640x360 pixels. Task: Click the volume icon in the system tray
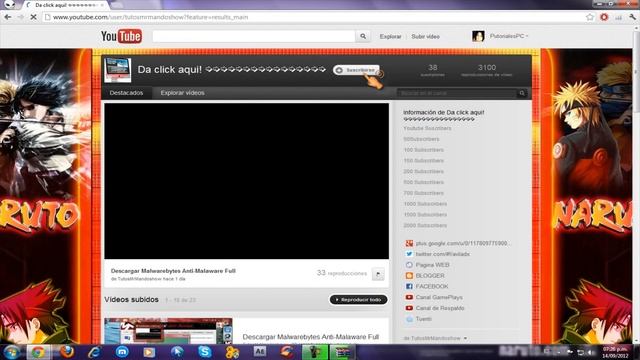click(591, 353)
